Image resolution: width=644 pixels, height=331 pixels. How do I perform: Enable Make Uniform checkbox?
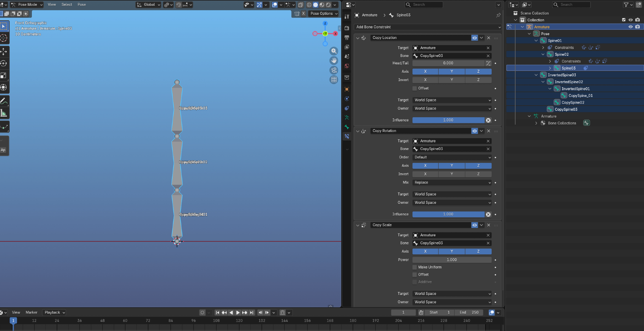click(415, 267)
